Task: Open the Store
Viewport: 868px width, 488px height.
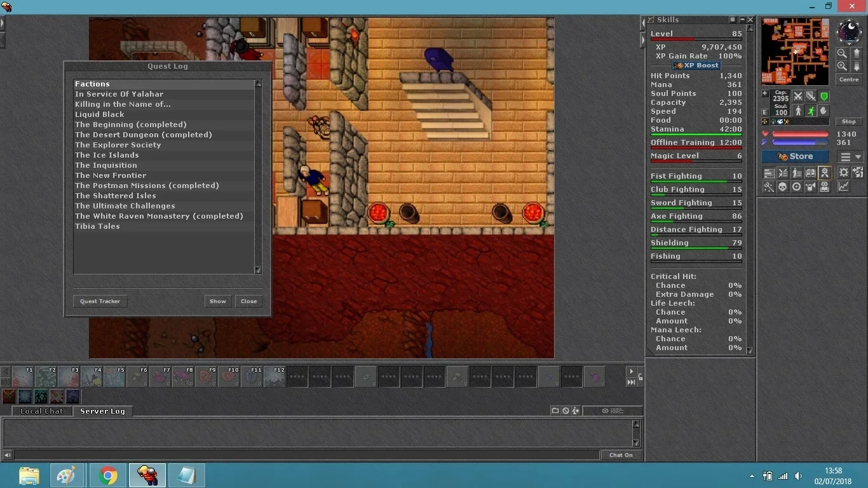Action: click(795, 156)
